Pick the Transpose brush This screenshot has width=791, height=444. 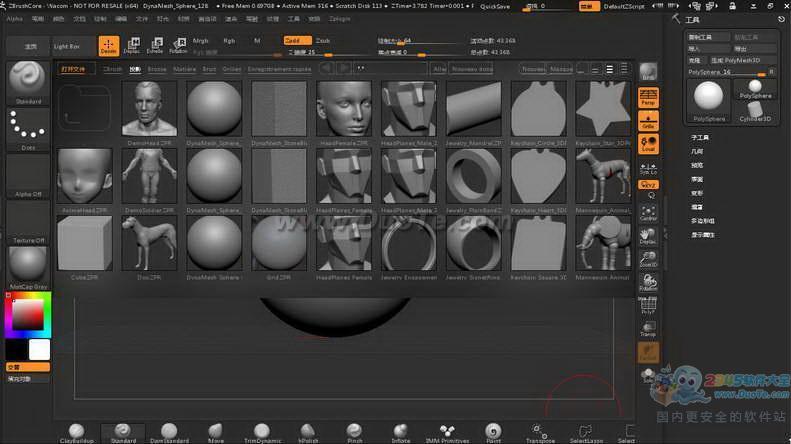click(540, 433)
